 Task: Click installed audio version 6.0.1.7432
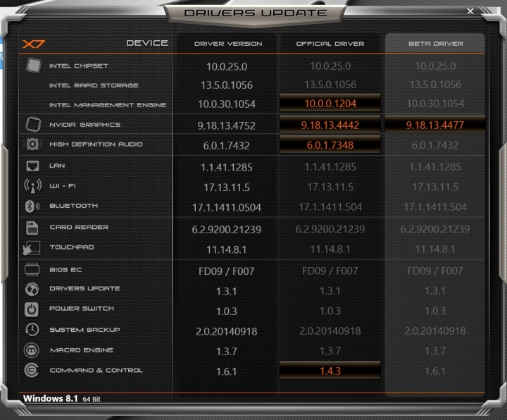226,146
